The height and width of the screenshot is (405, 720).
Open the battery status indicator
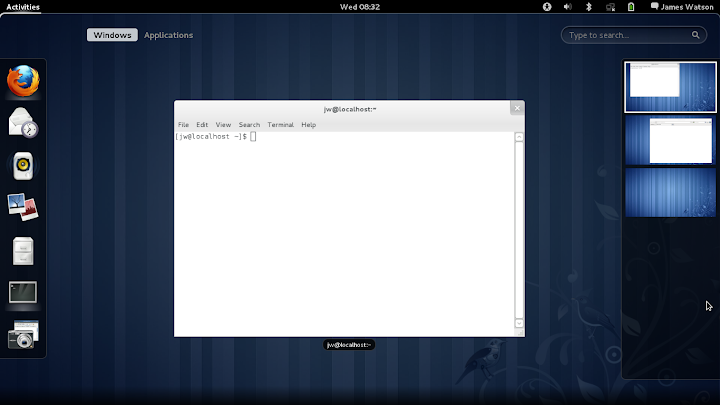(x=631, y=7)
